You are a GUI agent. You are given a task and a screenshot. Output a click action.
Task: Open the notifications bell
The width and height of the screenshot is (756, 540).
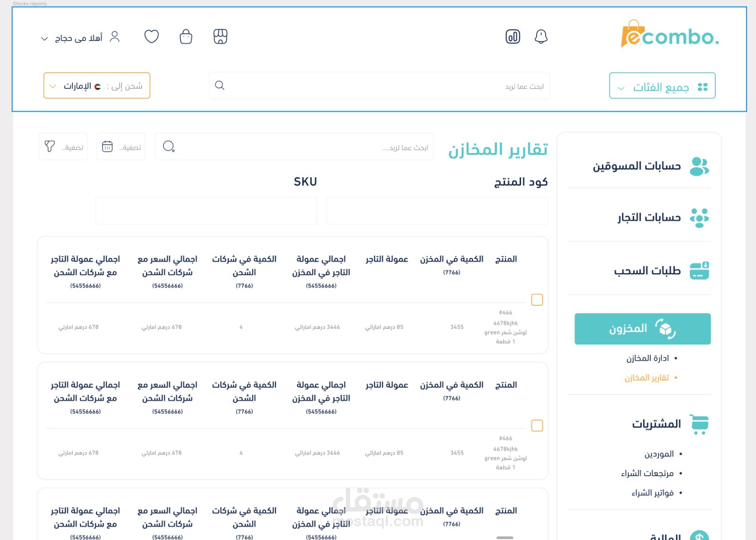pyautogui.click(x=541, y=36)
